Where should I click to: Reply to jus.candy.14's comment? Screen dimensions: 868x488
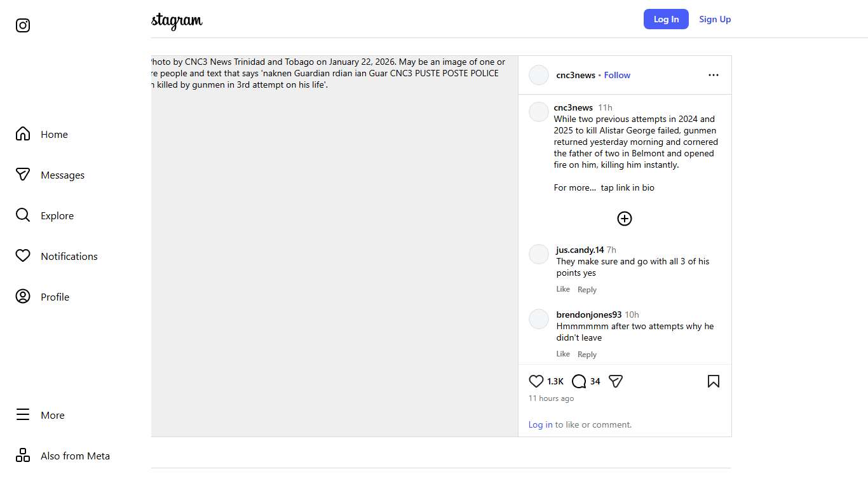tap(587, 290)
